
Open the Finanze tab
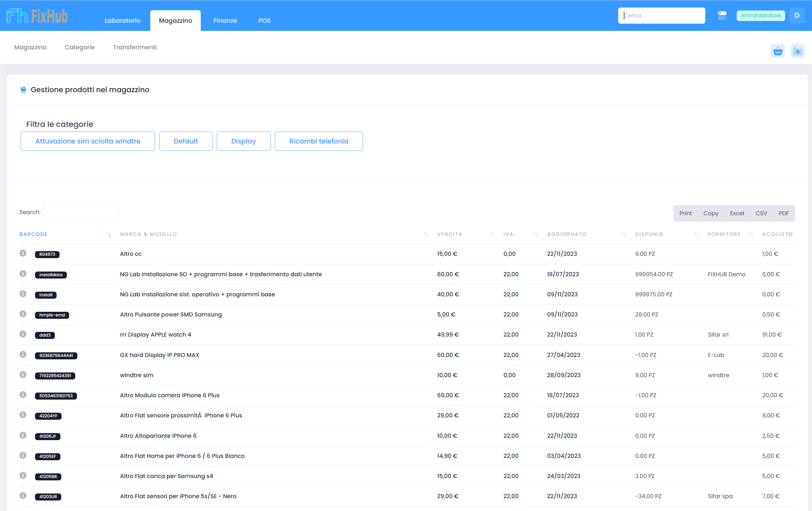tap(225, 20)
